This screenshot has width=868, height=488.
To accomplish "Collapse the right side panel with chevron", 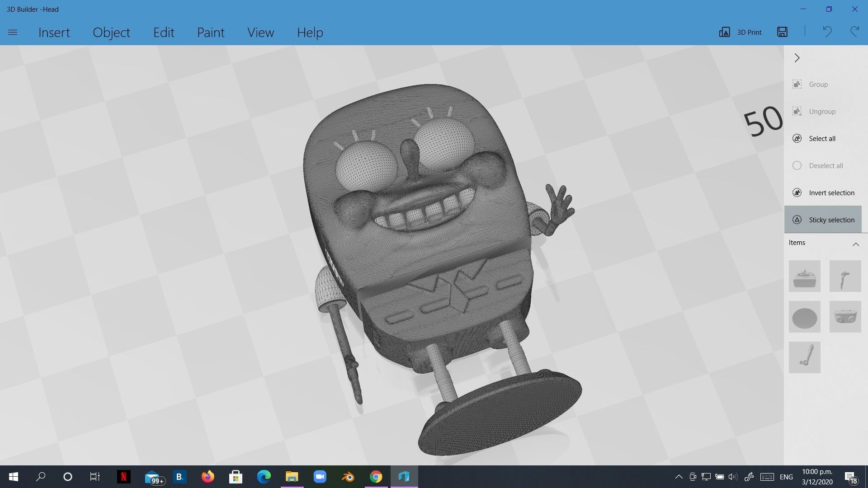I will click(x=797, y=58).
